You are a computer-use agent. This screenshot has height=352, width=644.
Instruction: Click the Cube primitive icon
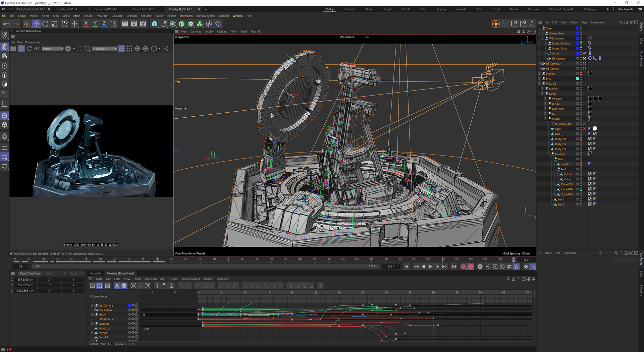click(x=154, y=24)
